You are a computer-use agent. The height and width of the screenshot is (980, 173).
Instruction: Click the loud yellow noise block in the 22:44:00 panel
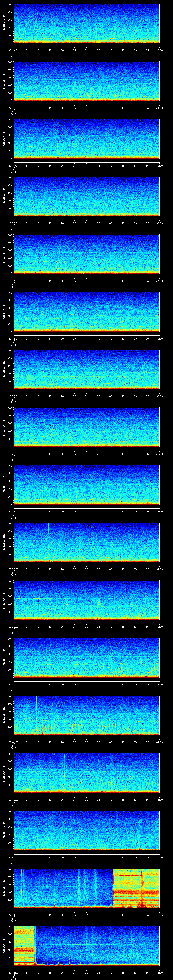137,888
